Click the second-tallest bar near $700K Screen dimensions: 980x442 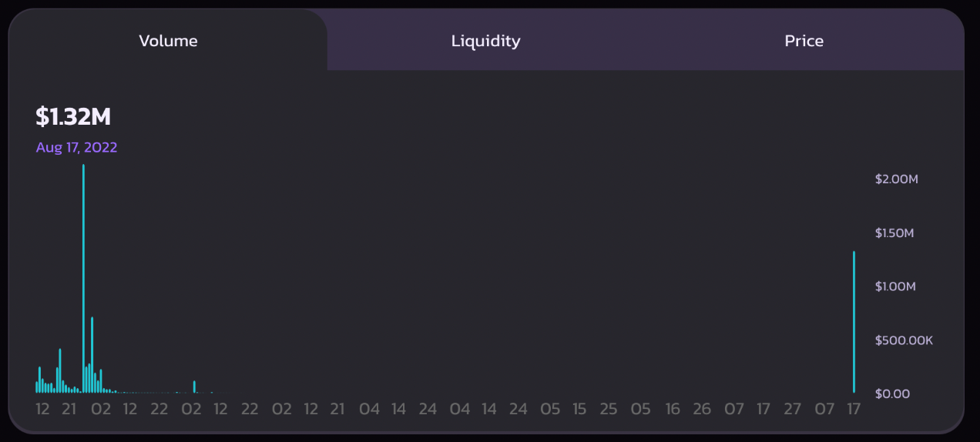[92, 355]
